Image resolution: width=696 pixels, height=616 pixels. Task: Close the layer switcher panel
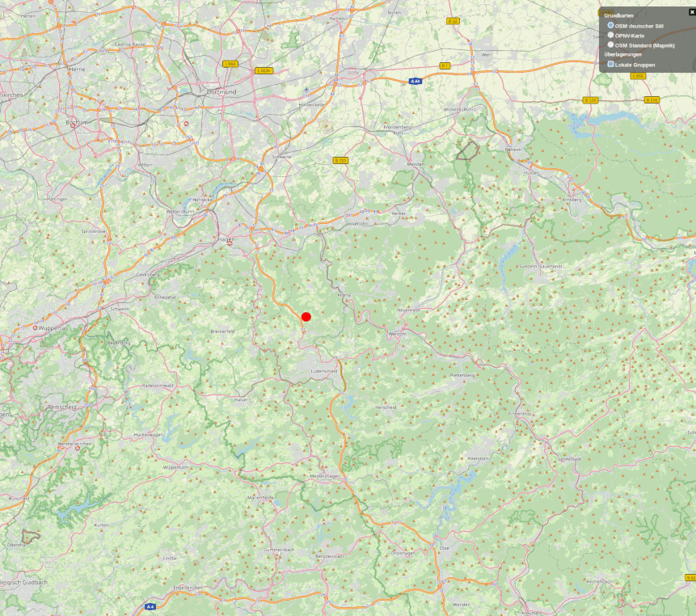point(692,12)
